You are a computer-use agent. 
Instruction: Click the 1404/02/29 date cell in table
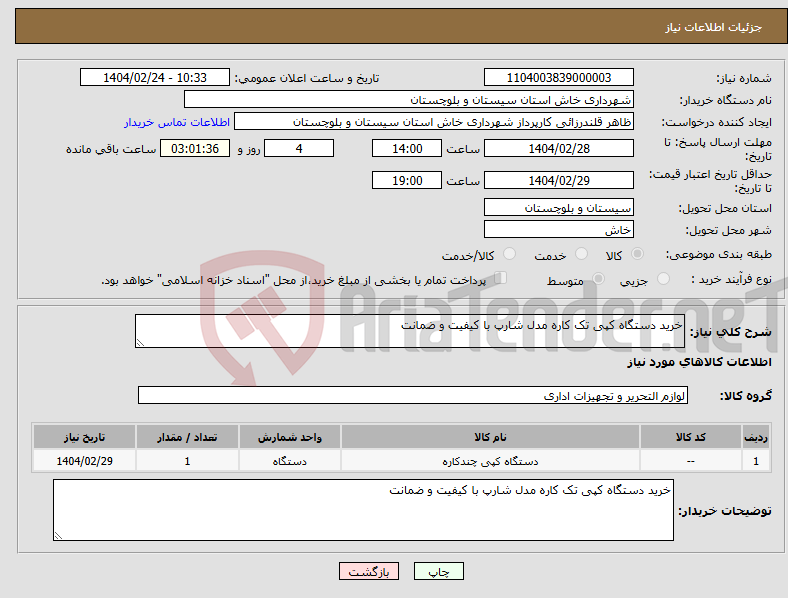tap(84, 461)
